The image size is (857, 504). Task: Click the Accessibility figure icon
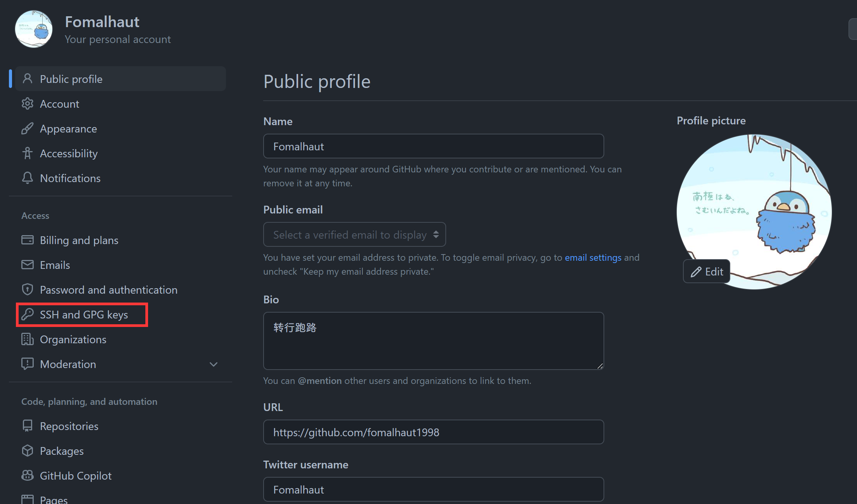(x=27, y=153)
